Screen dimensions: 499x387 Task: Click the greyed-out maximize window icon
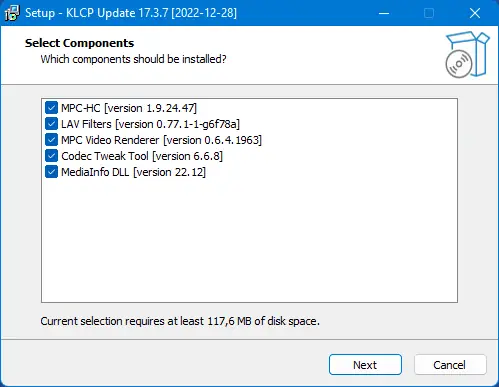click(x=429, y=13)
